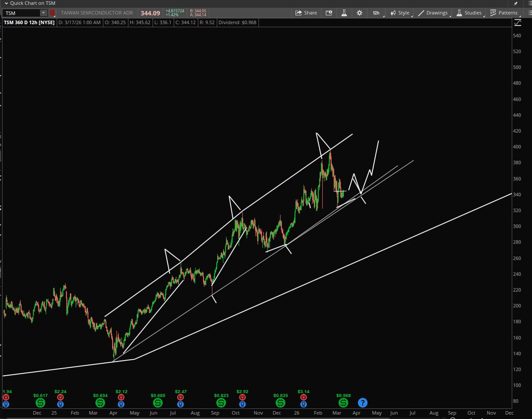The height and width of the screenshot is (419, 532).
Task: Open the corporate actions calendar icon
Action: point(329,13)
